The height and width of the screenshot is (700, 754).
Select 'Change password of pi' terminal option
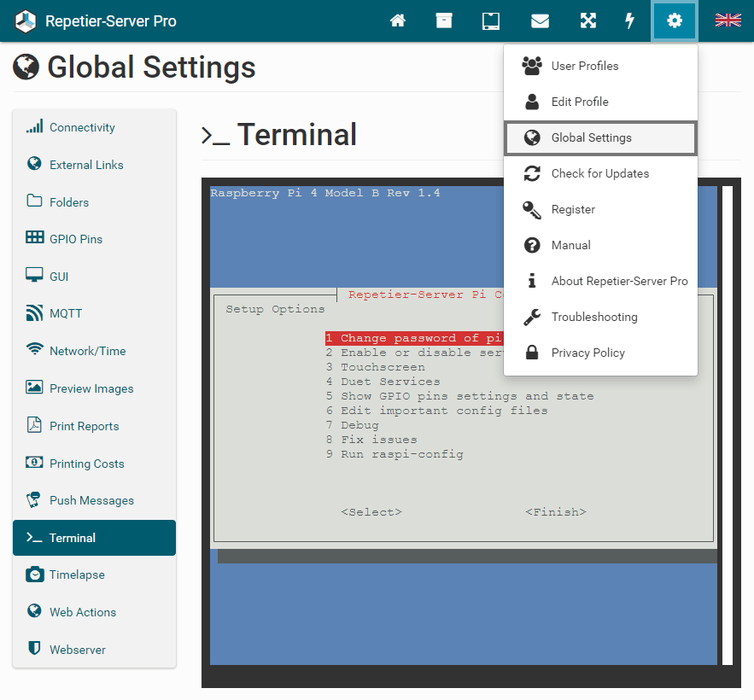[x=413, y=338]
